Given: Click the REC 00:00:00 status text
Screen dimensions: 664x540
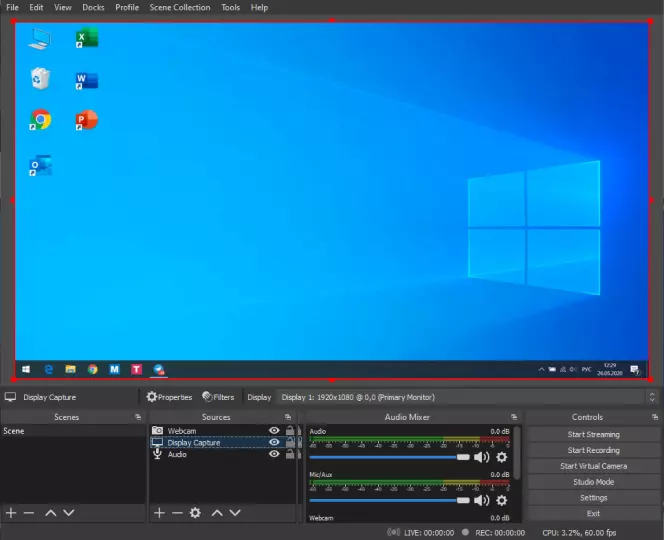Looking at the screenshot, I should (500, 533).
